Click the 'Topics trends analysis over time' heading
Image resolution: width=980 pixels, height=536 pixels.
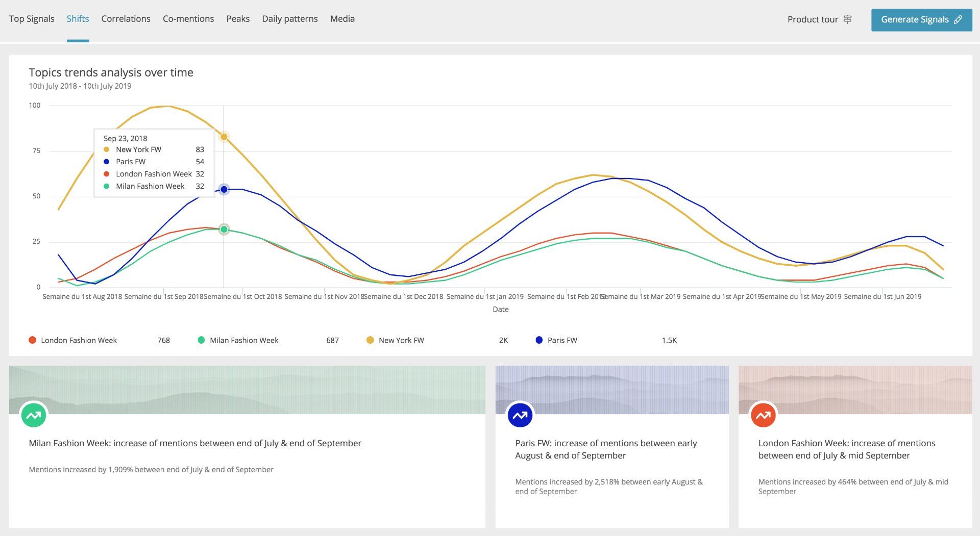coord(111,72)
